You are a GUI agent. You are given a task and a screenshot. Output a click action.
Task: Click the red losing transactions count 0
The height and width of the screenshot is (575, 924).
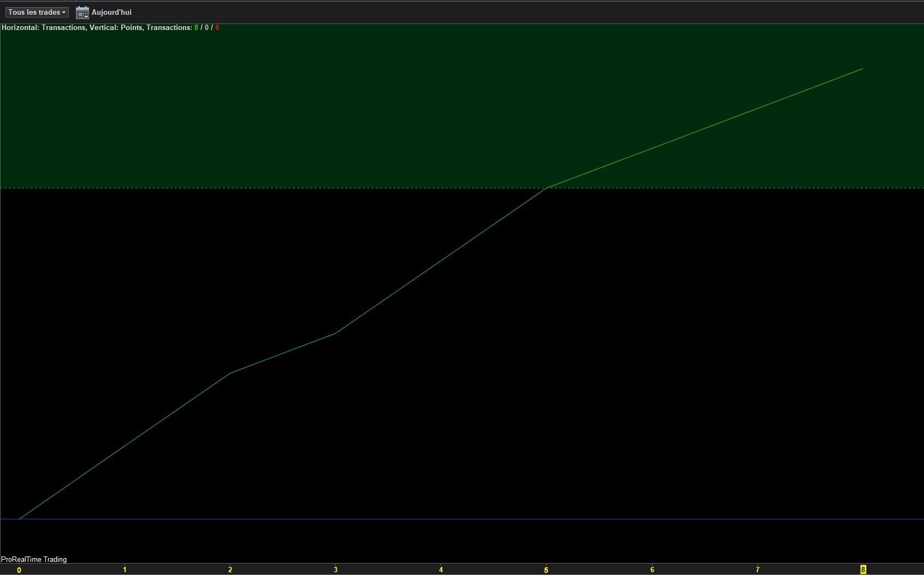217,27
